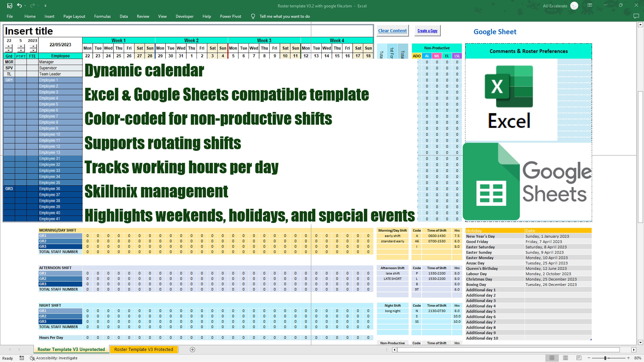This screenshot has width=644, height=362.
Task: Undo the last action
Action: [x=20, y=6]
